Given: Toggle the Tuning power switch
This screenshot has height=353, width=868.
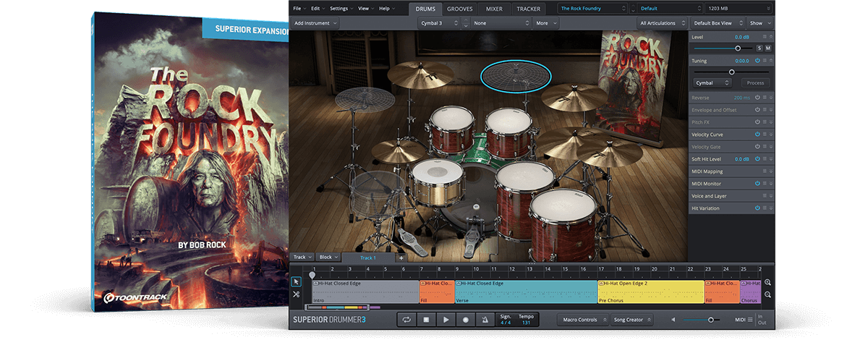Looking at the screenshot, I should pos(757,61).
